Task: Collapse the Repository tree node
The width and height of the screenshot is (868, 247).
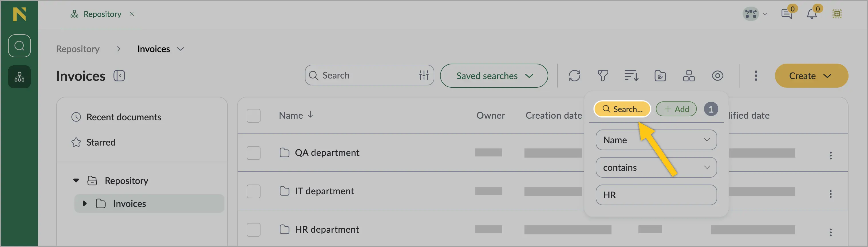Action: [76, 181]
